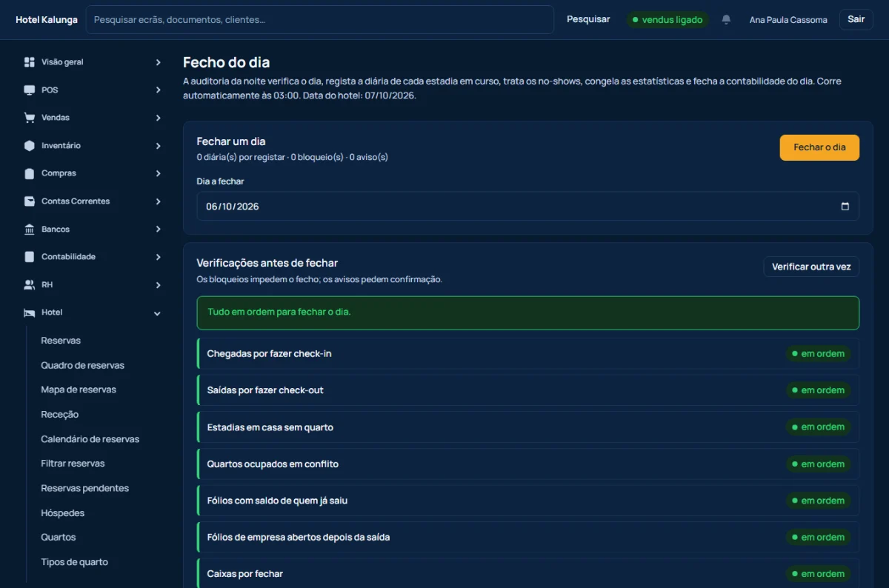Click the Caixas por fechar row
Image resolution: width=889 pixels, height=588 pixels.
coord(528,574)
